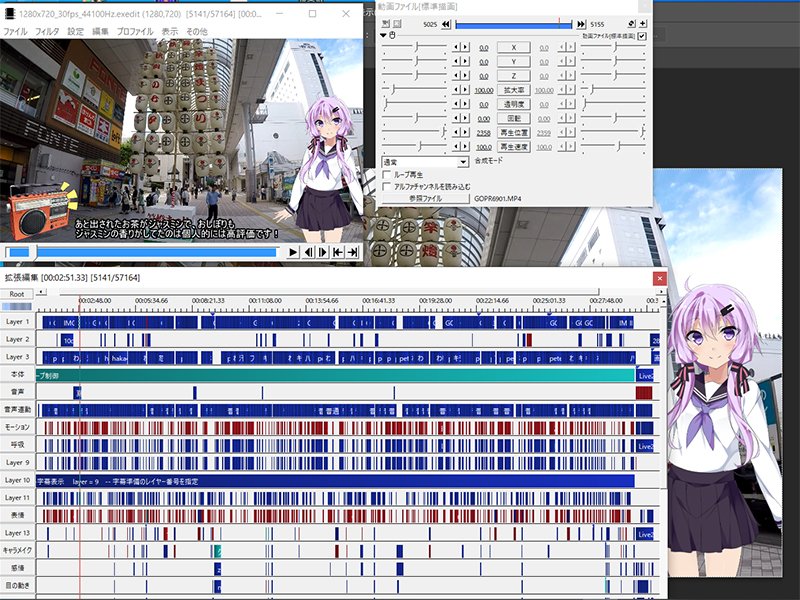Viewport: 800px width, 600px height.
Task: Open the ファイル menu
Action: (15, 32)
